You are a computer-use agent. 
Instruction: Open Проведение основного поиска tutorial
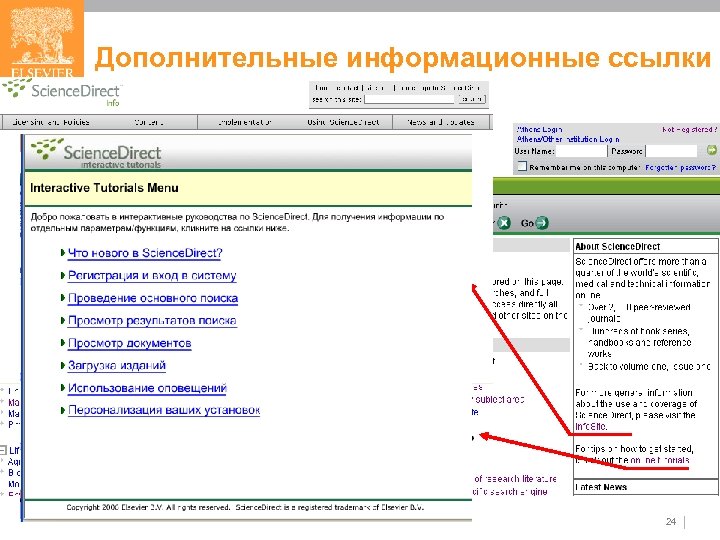pos(153,298)
